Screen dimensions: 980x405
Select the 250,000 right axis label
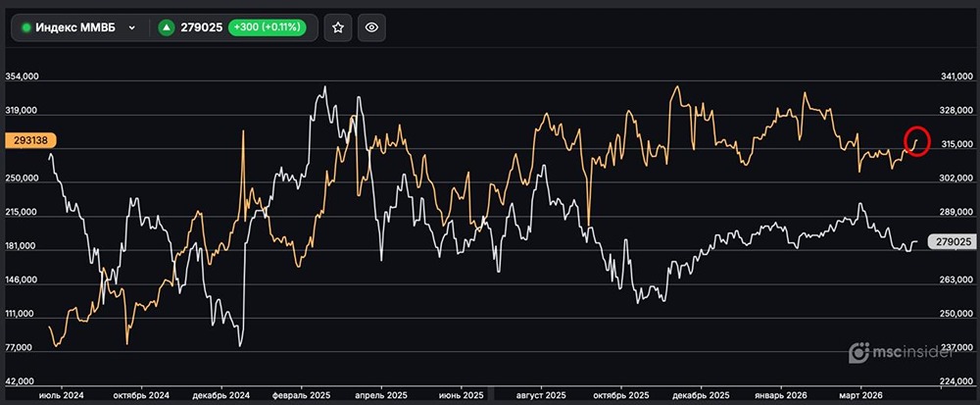pos(956,315)
